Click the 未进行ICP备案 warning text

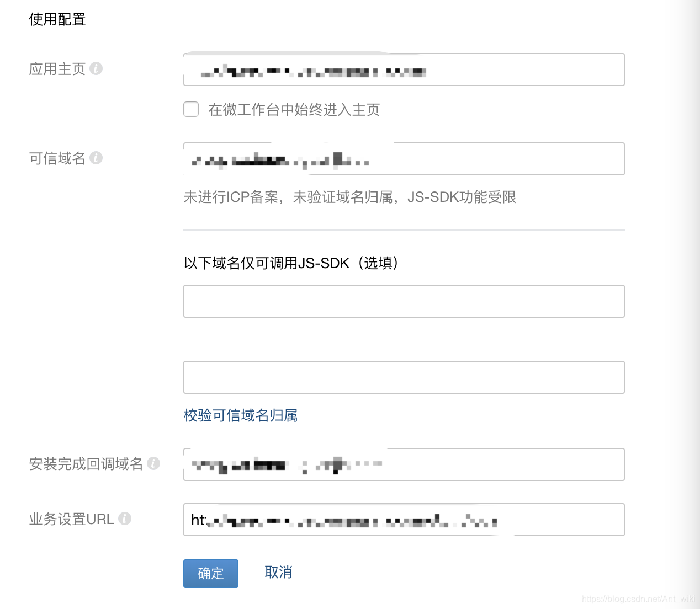(x=350, y=197)
